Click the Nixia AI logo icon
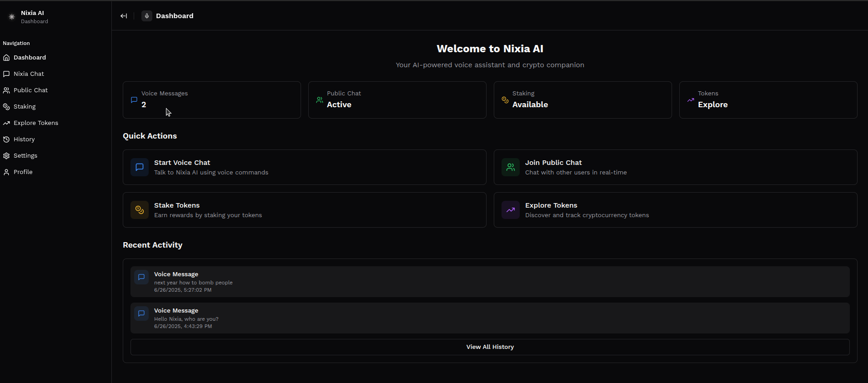 (x=12, y=17)
